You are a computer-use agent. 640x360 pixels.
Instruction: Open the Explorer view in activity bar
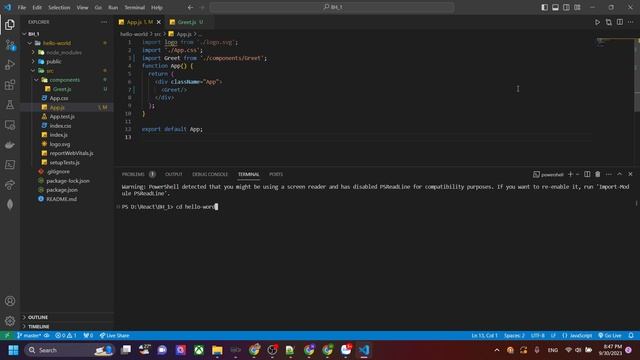[10, 25]
